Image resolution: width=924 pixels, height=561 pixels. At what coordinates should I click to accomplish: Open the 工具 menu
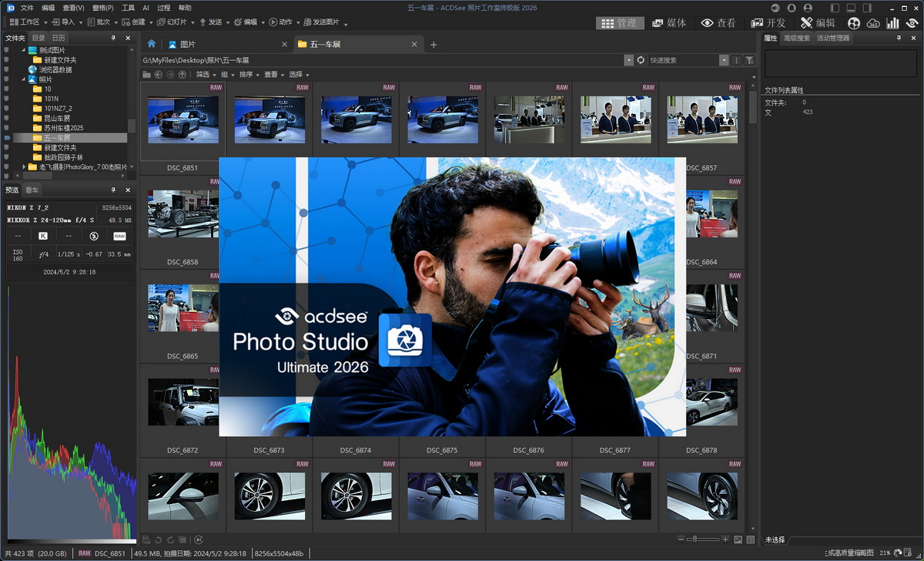pos(128,7)
